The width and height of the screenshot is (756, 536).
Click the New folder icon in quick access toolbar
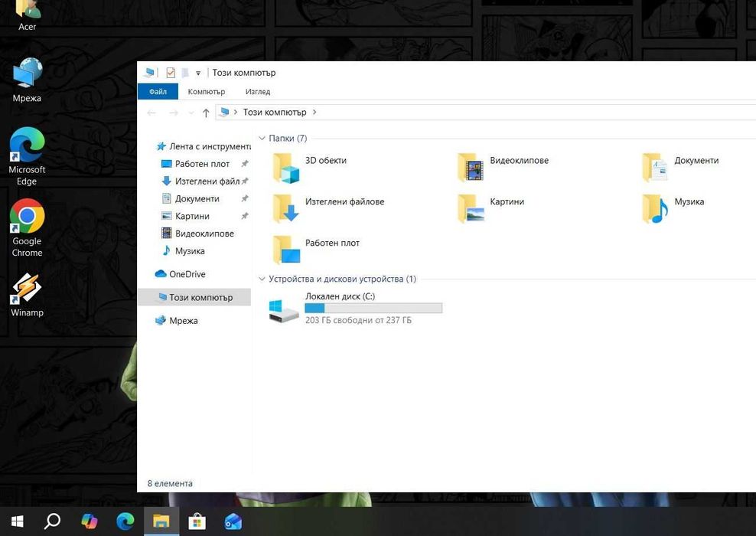pyautogui.click(x=184, y=73)
